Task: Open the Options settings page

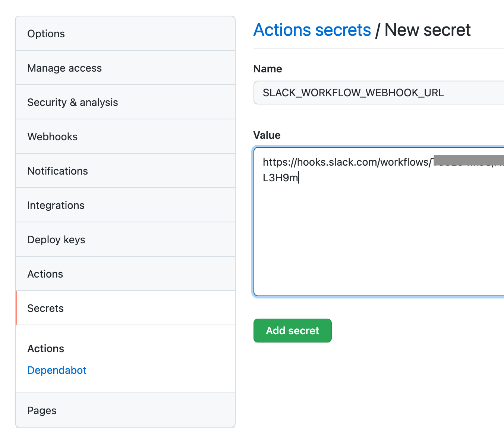Action: tap(46, 34)
